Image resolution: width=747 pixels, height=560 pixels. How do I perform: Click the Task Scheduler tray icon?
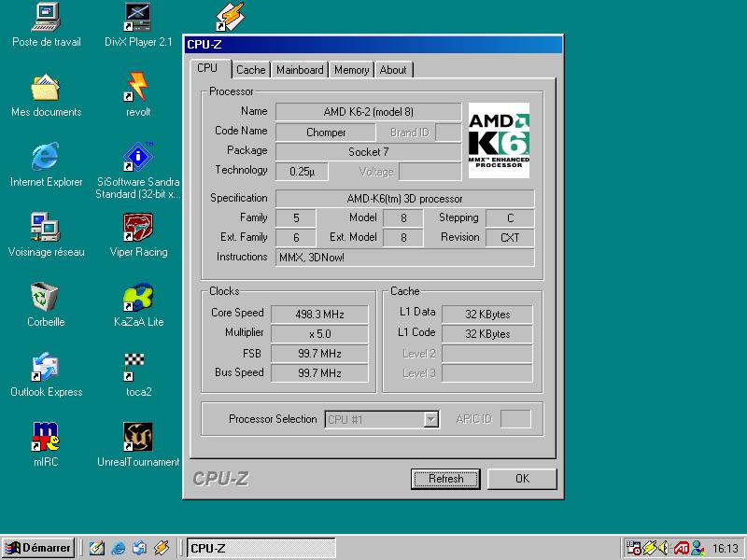[x=633, y=548]
